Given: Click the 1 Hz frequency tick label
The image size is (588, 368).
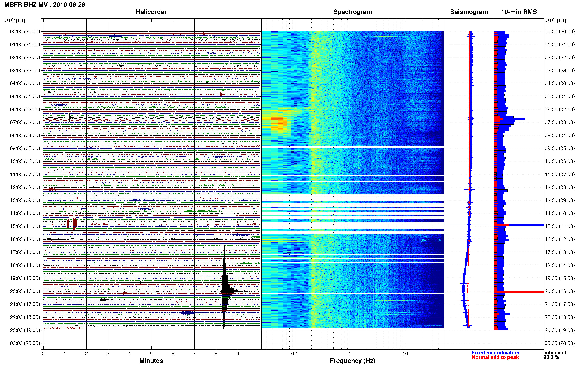Looking at the screenshot, I should (x=350, y=354).
